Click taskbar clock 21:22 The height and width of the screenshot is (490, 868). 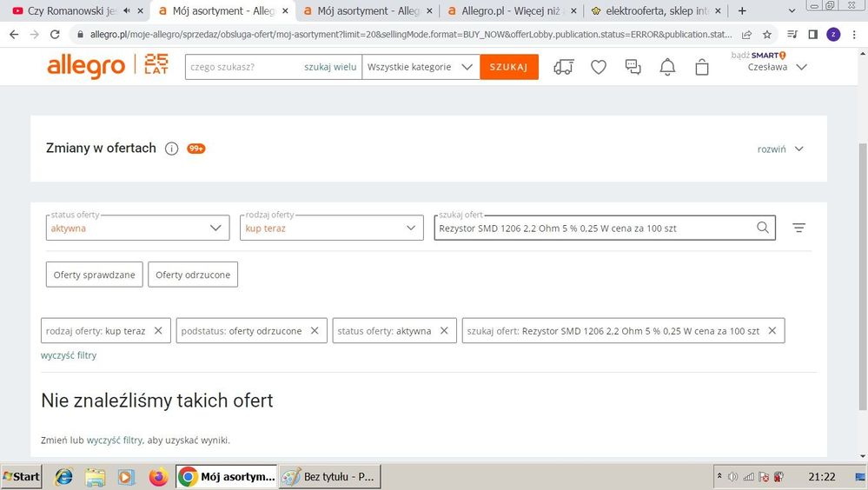(x=821, y=477)
